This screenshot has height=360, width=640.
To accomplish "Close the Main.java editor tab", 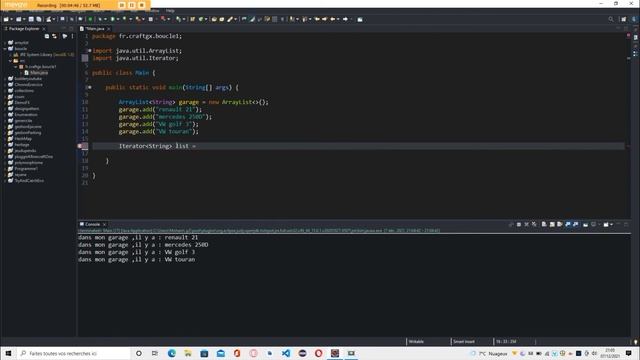I will click(x=109, y=29).
